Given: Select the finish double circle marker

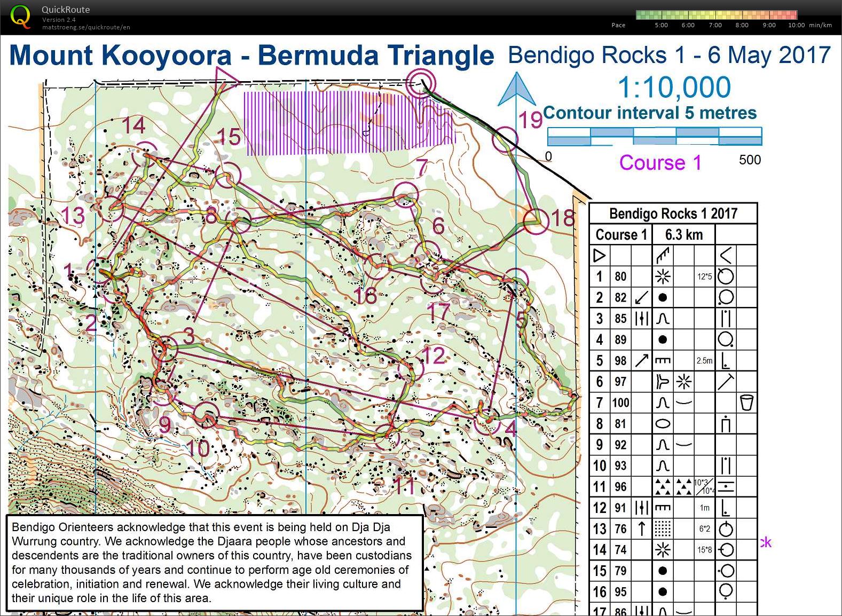Looking at the screenshot, I should click(x=421, y=83).
